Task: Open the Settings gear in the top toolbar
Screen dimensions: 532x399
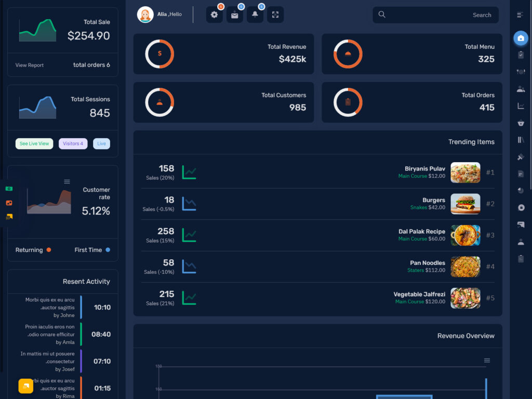Action: [214, 15]
